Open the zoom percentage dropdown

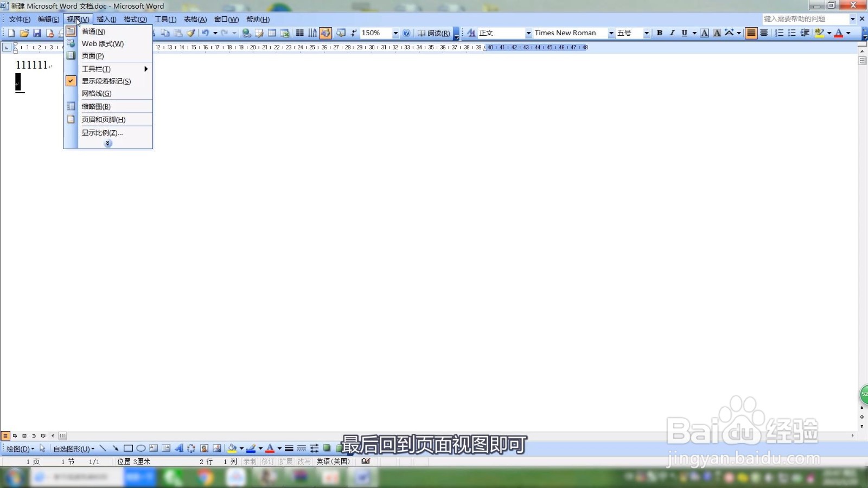[395, 33]
